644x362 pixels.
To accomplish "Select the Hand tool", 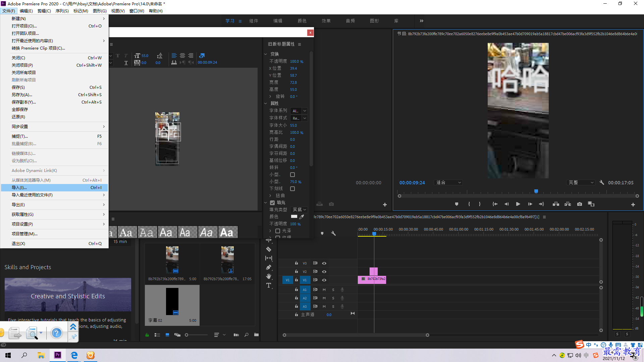I will tap(269, 276).
